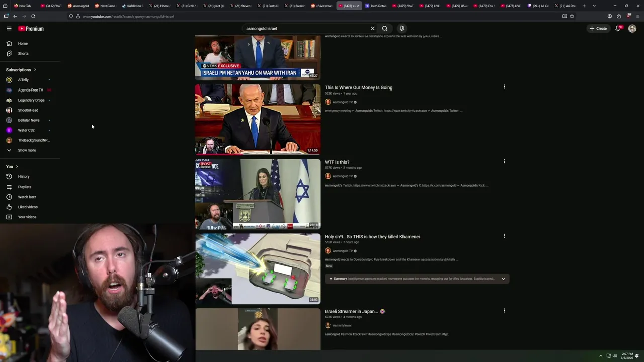Open the ShoeOnHead subscription channel
The width and height of the screenshot is (644, 362).
click(x=28, y=110)
